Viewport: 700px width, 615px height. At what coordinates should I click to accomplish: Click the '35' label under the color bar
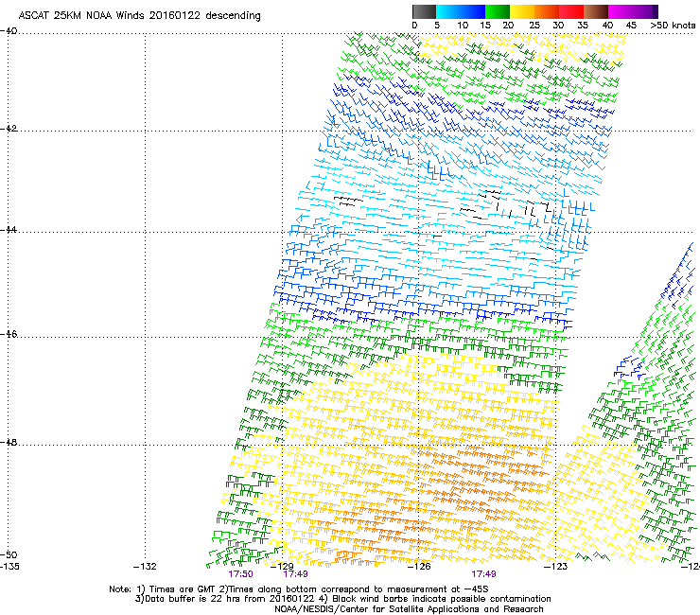click(x=583, y=26)
